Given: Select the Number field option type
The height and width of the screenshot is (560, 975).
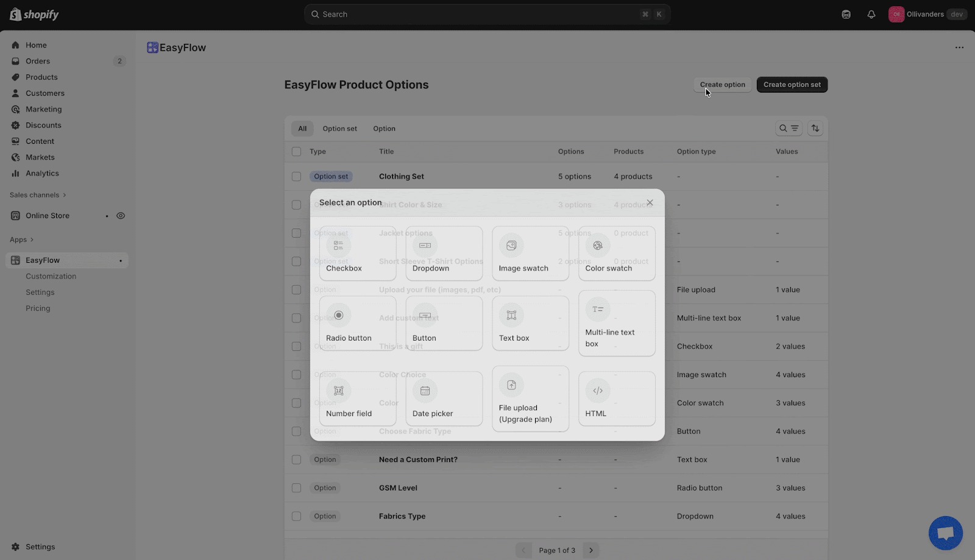Looking at the screenshot, I should tap(356, 399).
